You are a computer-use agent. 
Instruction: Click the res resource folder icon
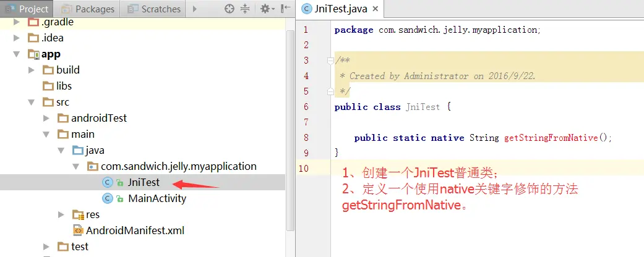(x=77, y=214)
